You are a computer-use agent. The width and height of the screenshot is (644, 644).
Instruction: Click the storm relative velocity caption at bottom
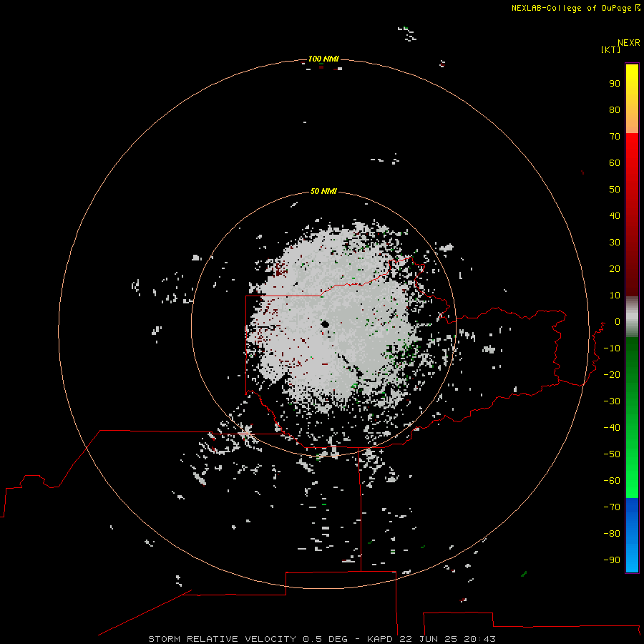[x=322, y=639]
